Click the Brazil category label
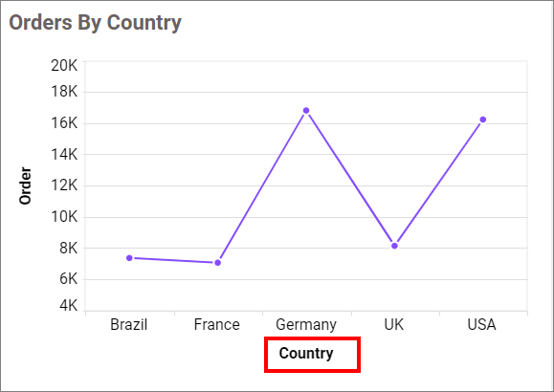This screenshot has width=554, height=392. [128, 324]
